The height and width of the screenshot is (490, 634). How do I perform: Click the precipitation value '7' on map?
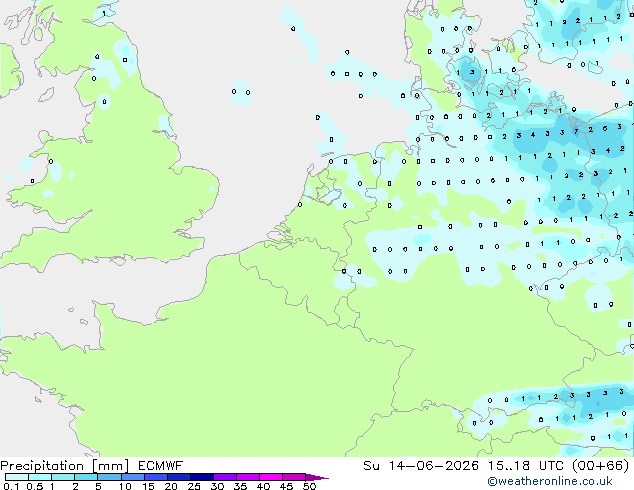point(576,131)
